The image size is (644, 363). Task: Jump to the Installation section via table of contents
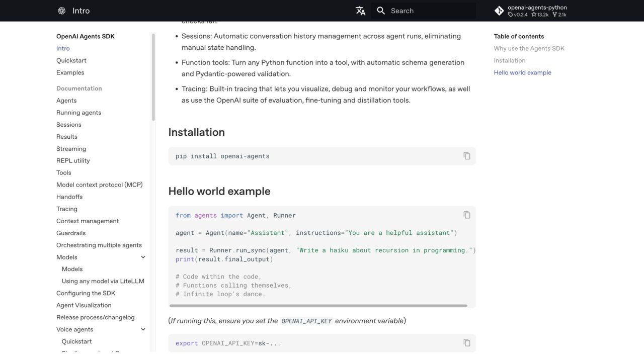coord(510,60)
